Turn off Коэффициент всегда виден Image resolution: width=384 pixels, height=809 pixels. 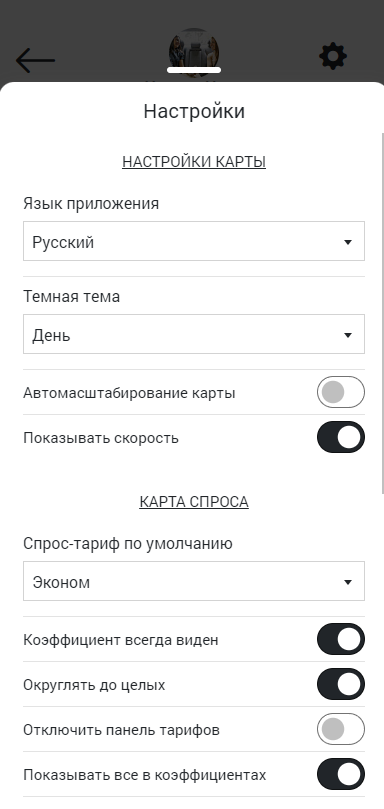[x=341, y=640]
